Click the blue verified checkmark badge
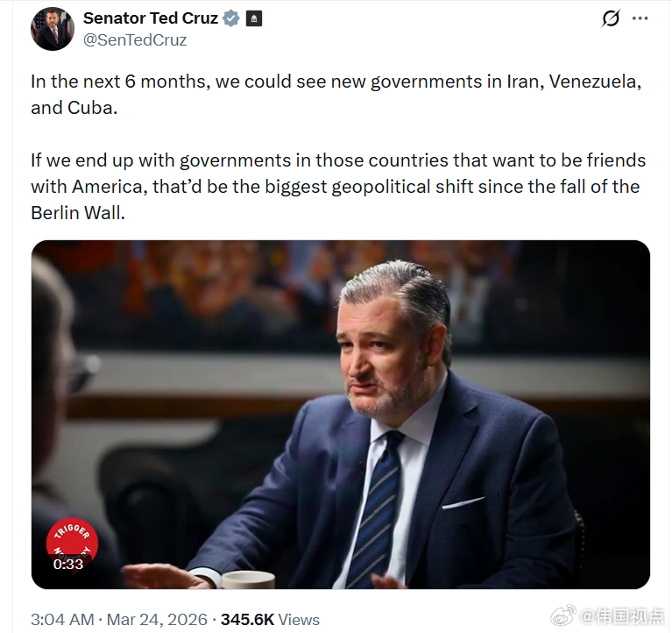The height and width of the screenshot is (633, 672). (x=231, y=18)
